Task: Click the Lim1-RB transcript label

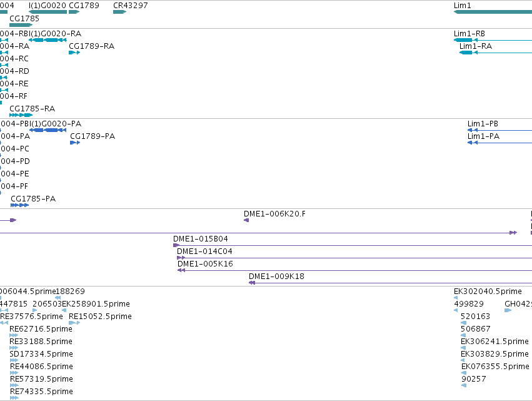Action: click(469, 34)
